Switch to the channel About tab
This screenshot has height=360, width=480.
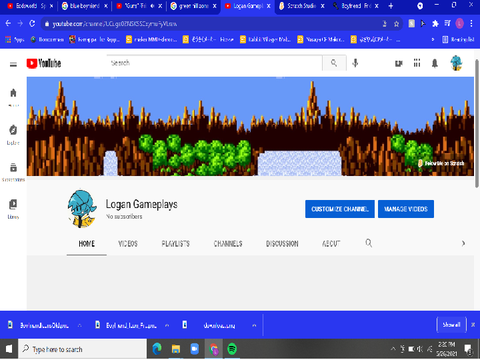(331, 244)
